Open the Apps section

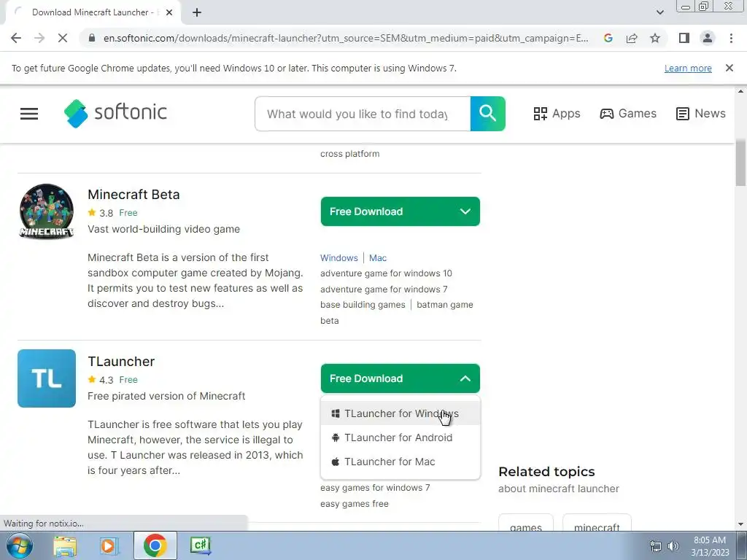coord(557,113)
